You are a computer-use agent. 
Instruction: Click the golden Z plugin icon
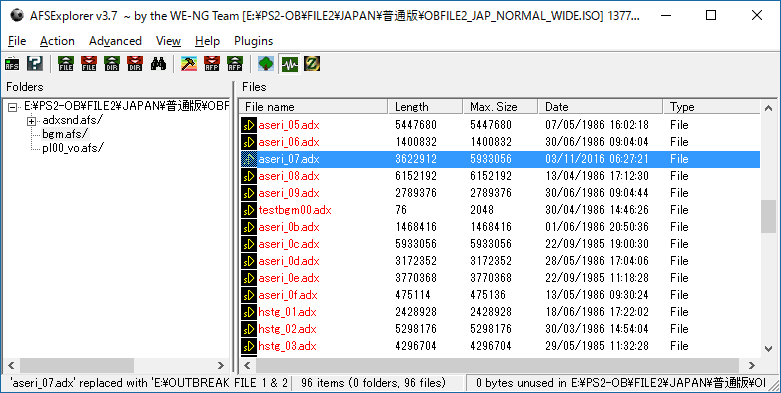coord(312,63)
